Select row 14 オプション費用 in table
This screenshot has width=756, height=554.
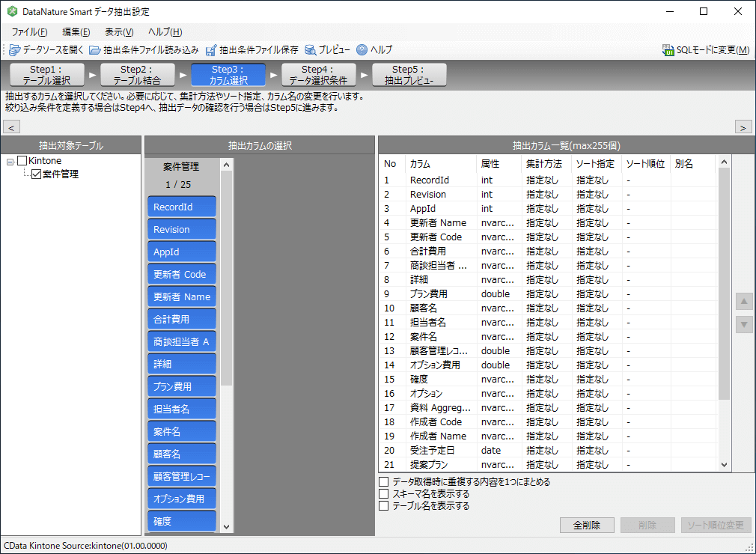[549, 365]
